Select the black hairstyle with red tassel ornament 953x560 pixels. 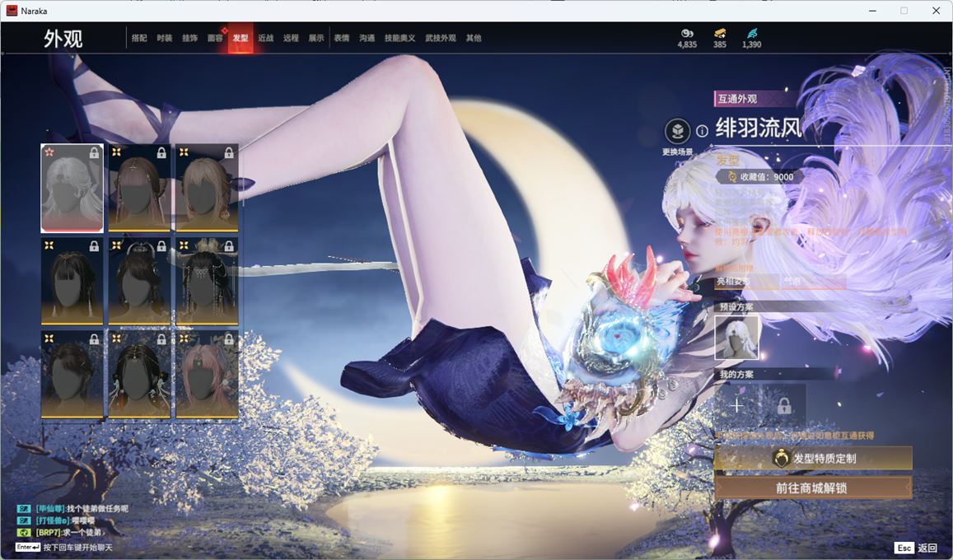[x=139, y=375]
